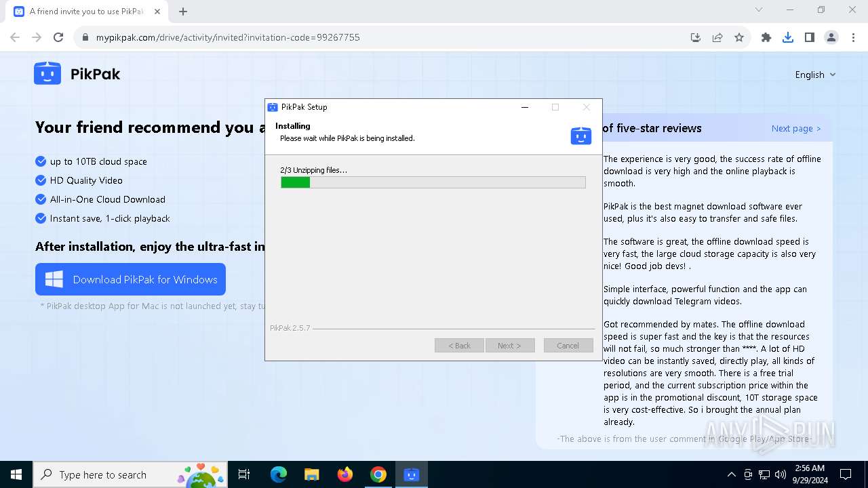Close the PikPak invite browser tab
This screenshot has width=868, height=488.
coord(158,12)
